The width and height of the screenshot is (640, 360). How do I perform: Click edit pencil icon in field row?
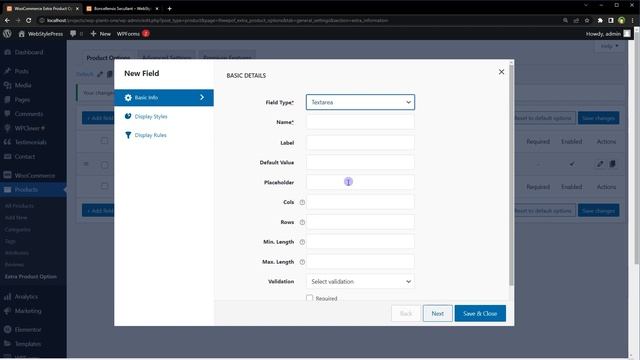point(600,164)
